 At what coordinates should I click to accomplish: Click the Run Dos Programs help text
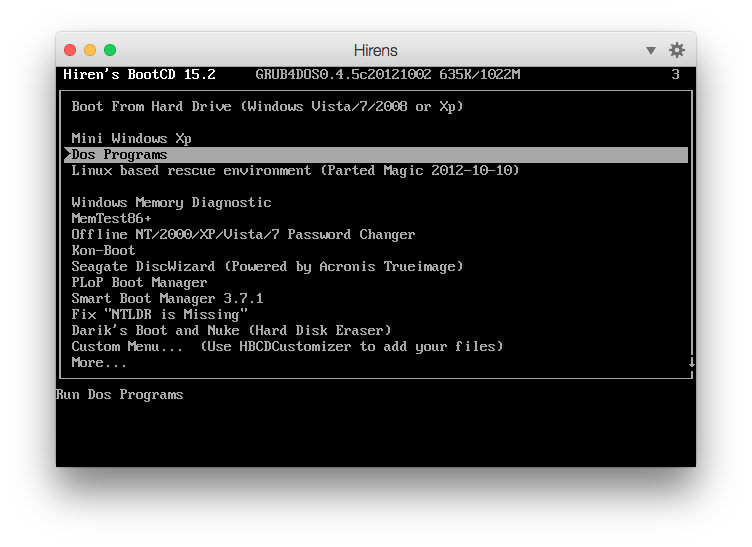119,395
